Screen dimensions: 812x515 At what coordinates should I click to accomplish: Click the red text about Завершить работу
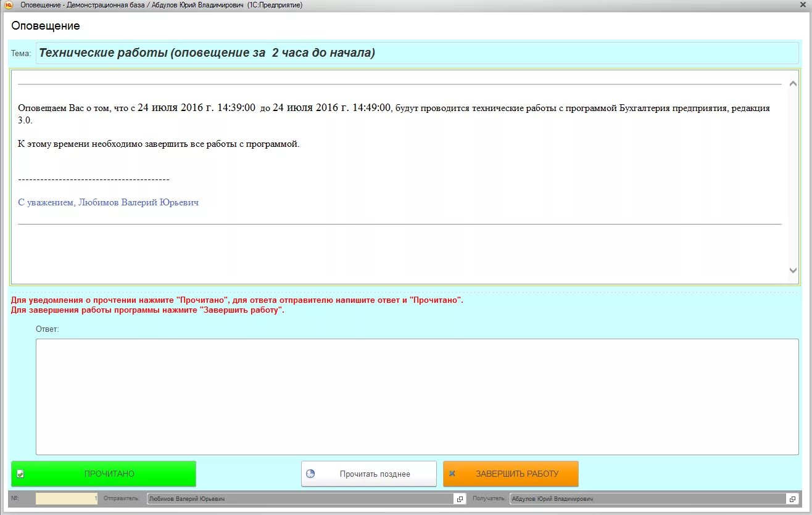[147, 310]
